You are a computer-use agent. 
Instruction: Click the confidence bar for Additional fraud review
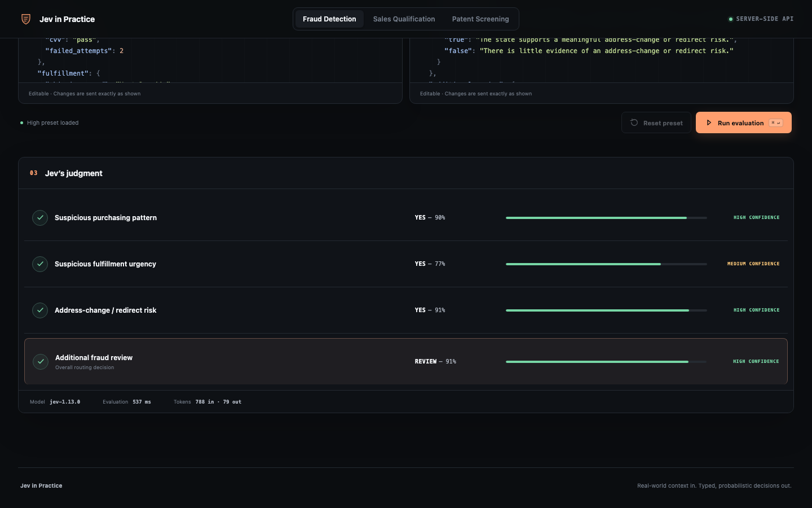(x=606, y=361)
